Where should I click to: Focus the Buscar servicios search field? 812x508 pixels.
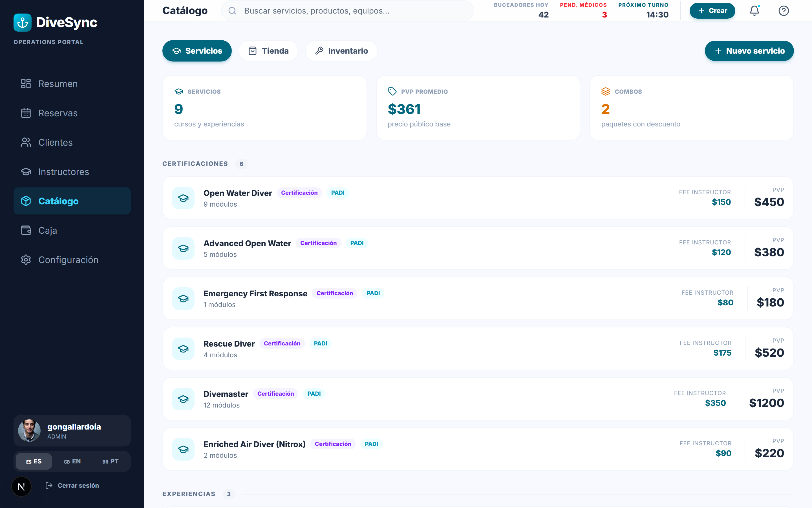pyautogui.click(x=347, y=11)
